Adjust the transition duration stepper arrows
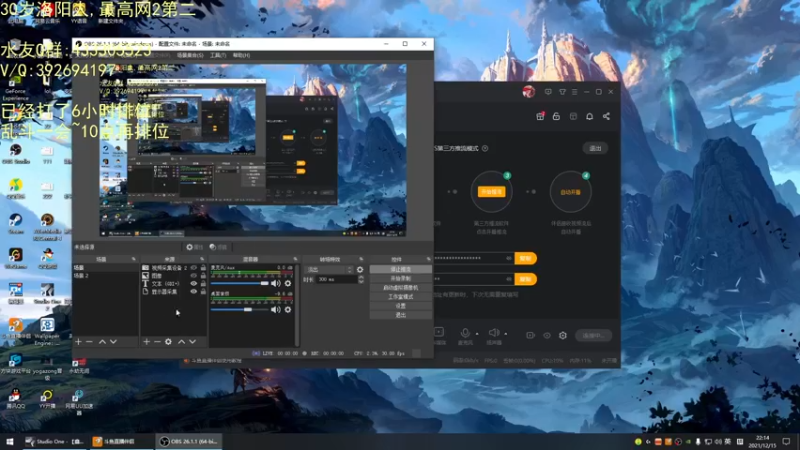800x450 pixels. [x=361, y=280]
